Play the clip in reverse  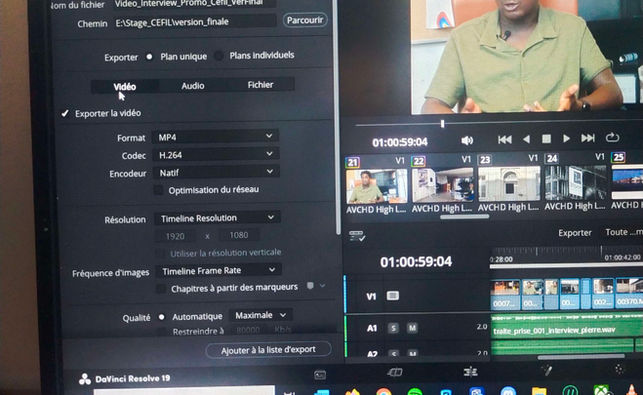[x=527, y=139]
